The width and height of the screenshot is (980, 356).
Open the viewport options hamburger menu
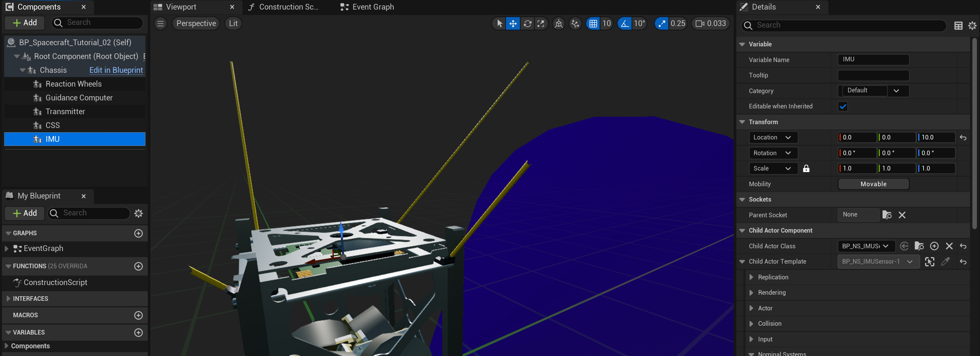point(160,23)
